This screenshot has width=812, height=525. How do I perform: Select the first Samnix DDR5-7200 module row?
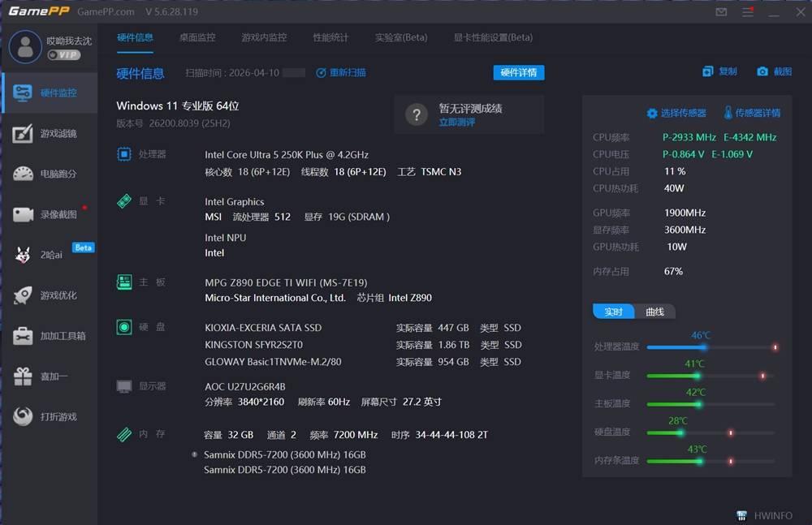(285, 454)
